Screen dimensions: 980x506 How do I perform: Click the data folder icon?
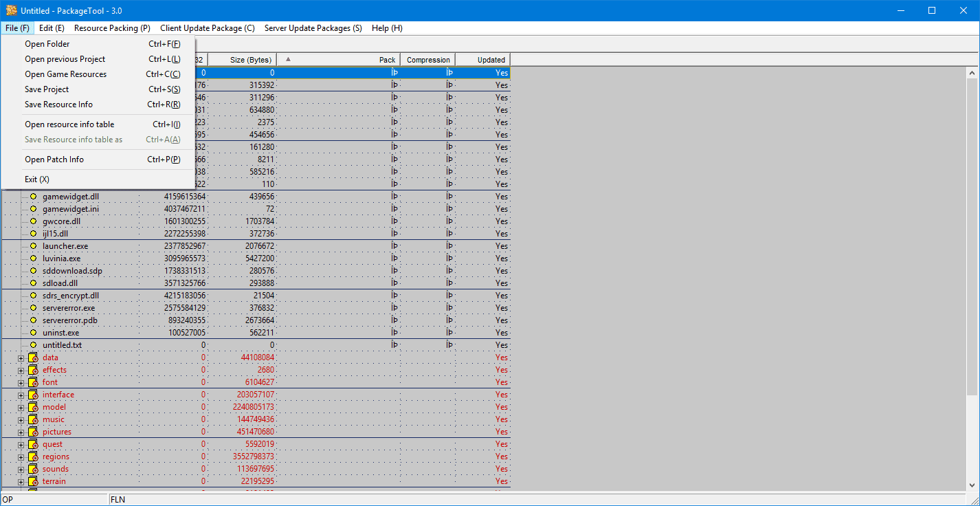(33, 357)
